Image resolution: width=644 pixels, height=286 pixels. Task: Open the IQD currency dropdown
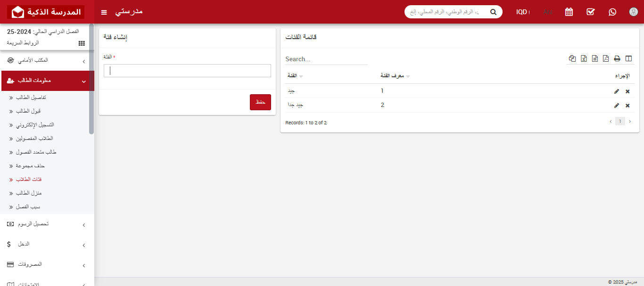pyautogui.click(x=522, y=12)
